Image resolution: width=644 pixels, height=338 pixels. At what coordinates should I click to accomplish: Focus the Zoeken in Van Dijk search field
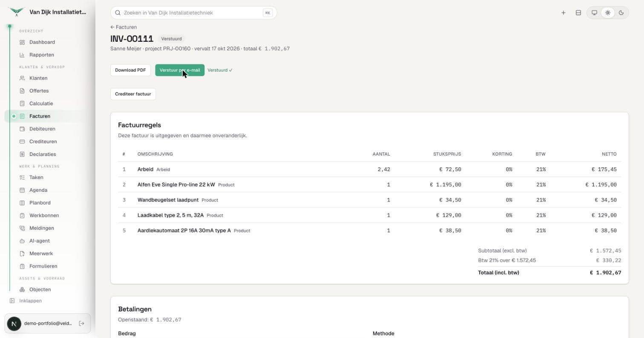point(193,13)
